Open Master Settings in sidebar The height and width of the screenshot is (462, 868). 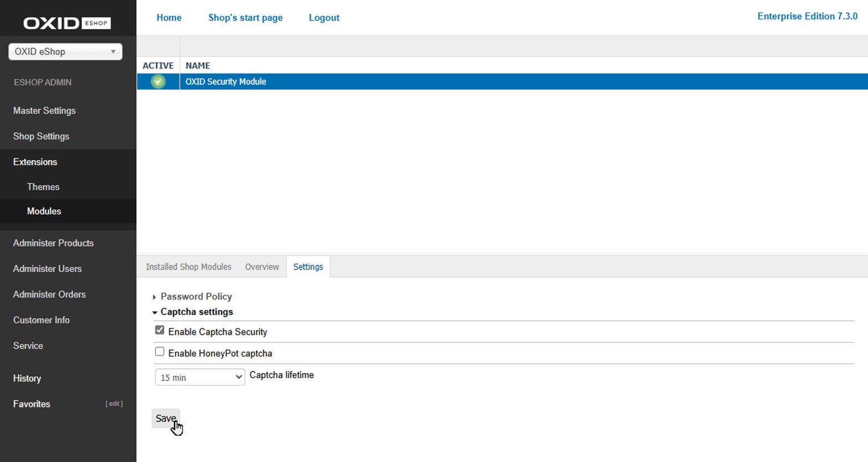point(44,110)
